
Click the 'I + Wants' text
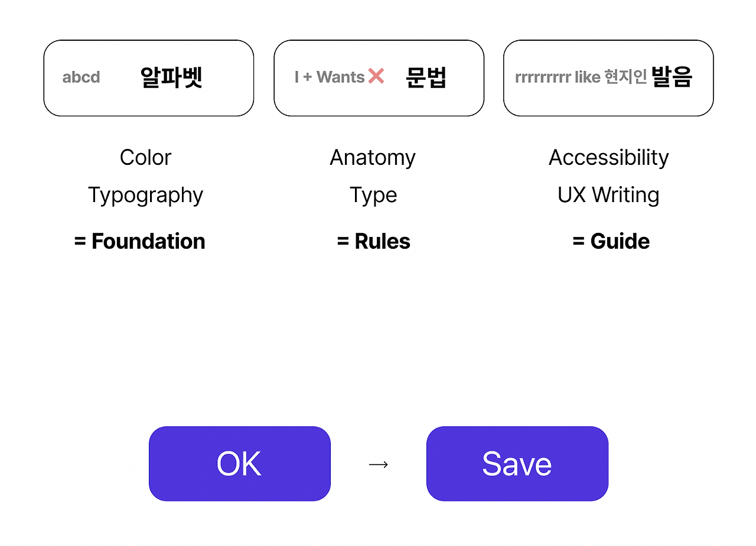pyautogui.click(x=330, y=77)
